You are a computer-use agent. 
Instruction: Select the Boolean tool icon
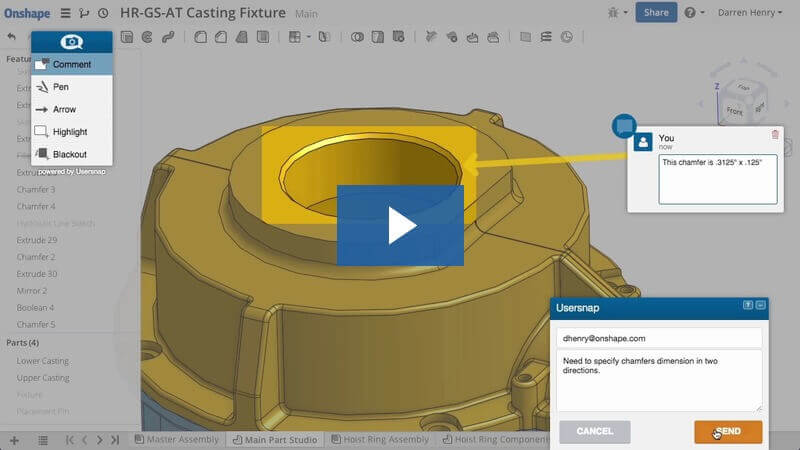357,37
